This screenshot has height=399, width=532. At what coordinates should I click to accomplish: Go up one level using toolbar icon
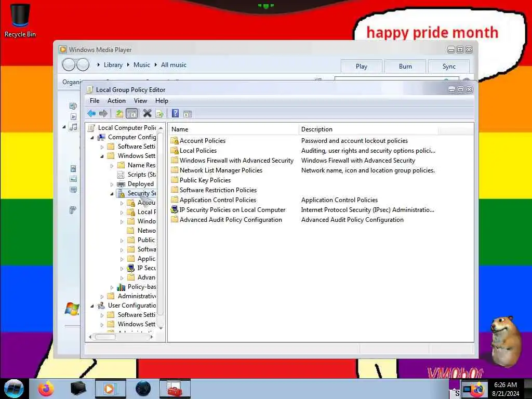pyautogui.click(x=119, y=113)
